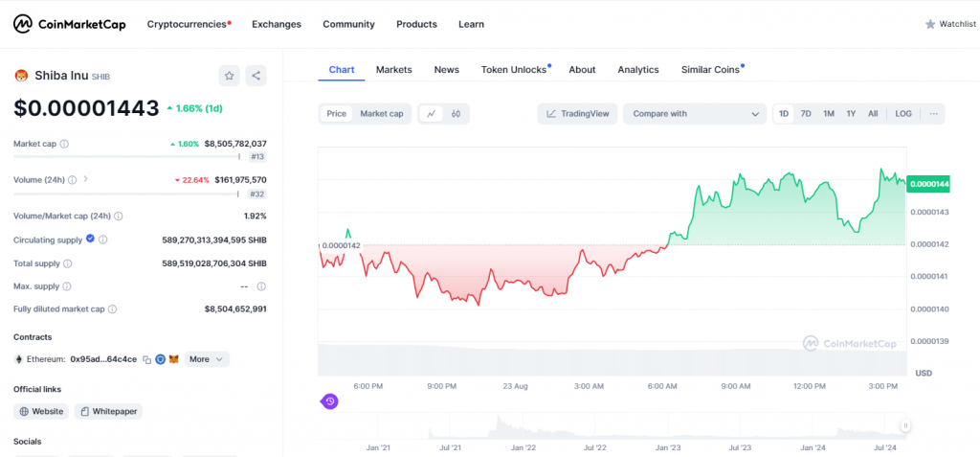The width and height of the screenshot is (980, 457).
Task: Open the Whitepaper link
Action: pos(109,411)
